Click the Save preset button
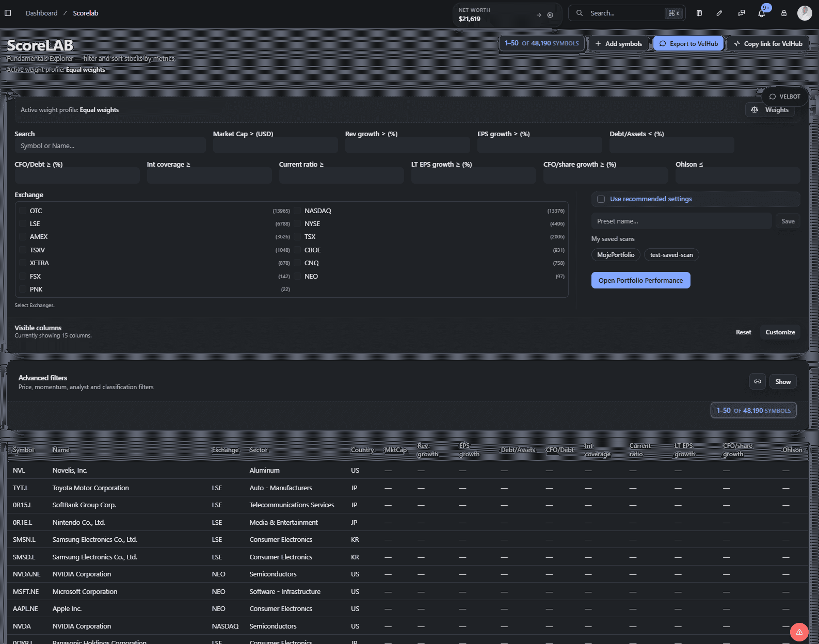Viewport: 819px width, 644px height. 788,221
